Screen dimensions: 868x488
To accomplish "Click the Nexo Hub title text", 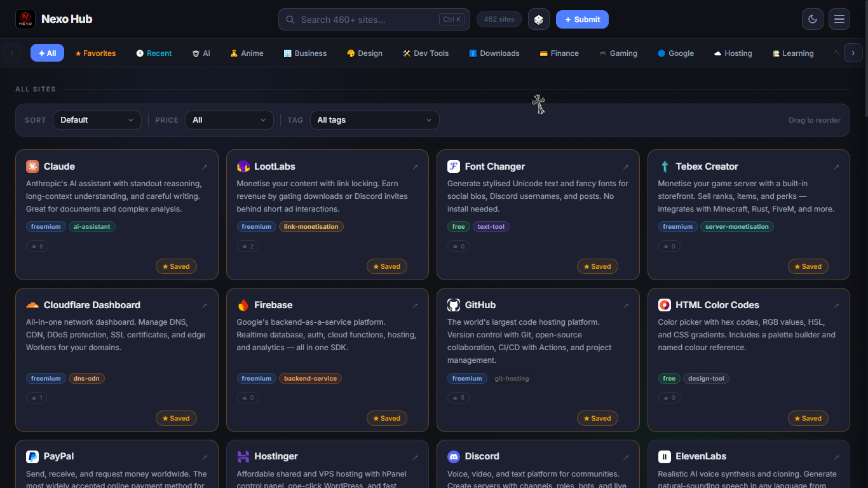I will 67,19.
